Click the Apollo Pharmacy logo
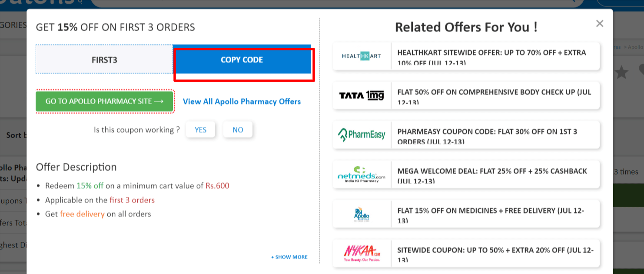644x274 pixels. 361,214
